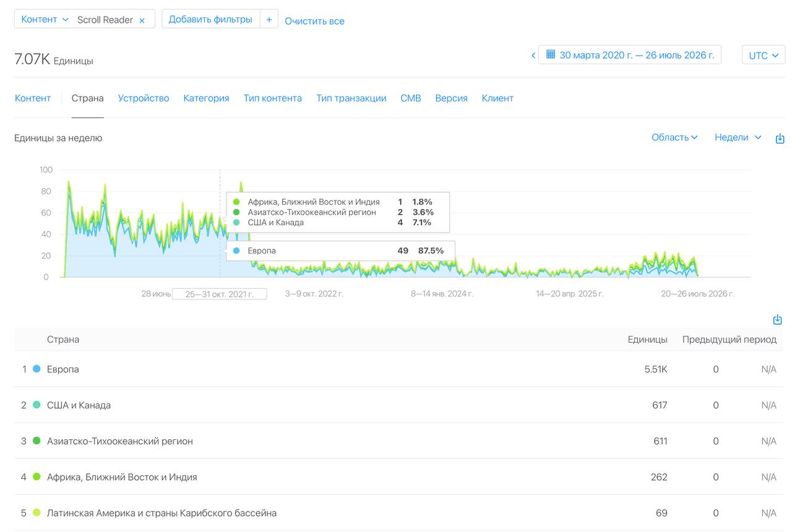Remove the Scroll Reader filter
792x532 pixels.
142,20
